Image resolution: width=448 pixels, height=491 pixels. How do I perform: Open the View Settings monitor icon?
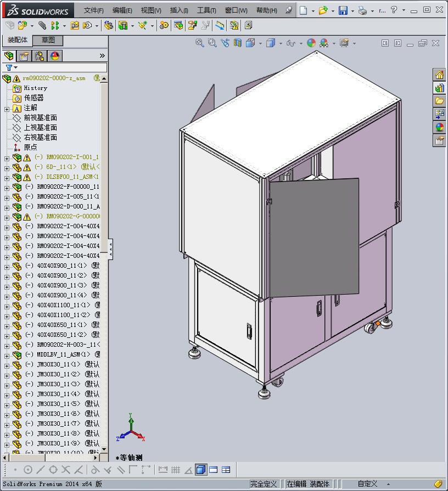click(x=344, y=43)
